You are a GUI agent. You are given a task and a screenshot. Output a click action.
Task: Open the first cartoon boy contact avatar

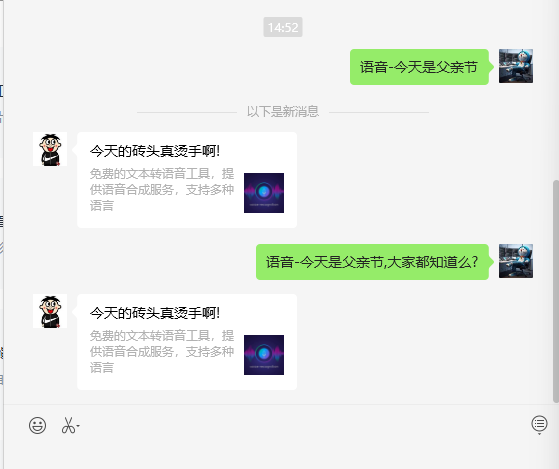[x=50, y=149]
